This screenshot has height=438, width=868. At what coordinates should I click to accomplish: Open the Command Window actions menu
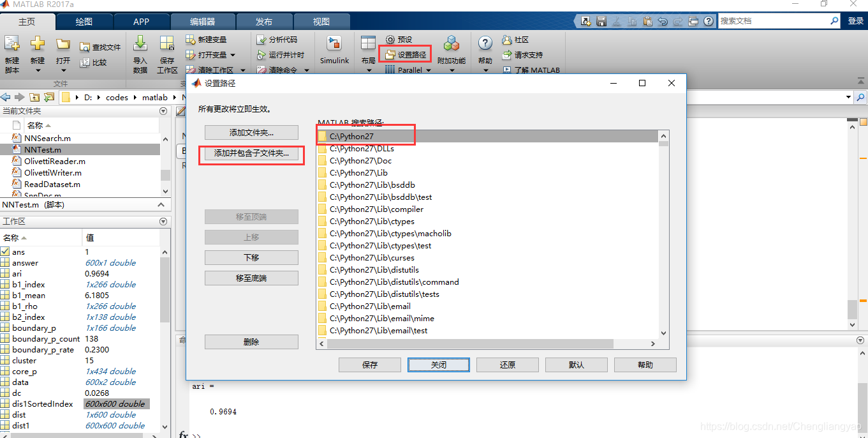pos(860,341)
